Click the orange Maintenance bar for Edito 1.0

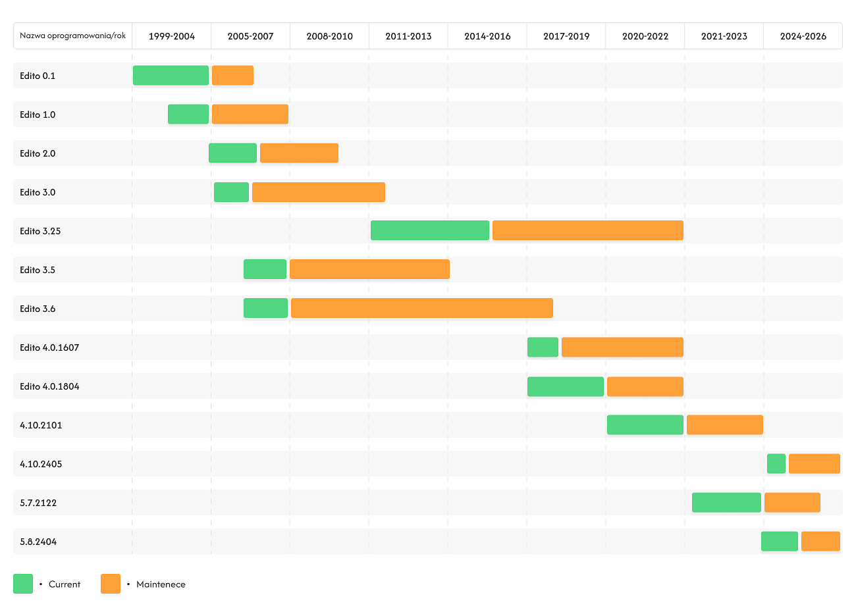click(x=250, y=115)
